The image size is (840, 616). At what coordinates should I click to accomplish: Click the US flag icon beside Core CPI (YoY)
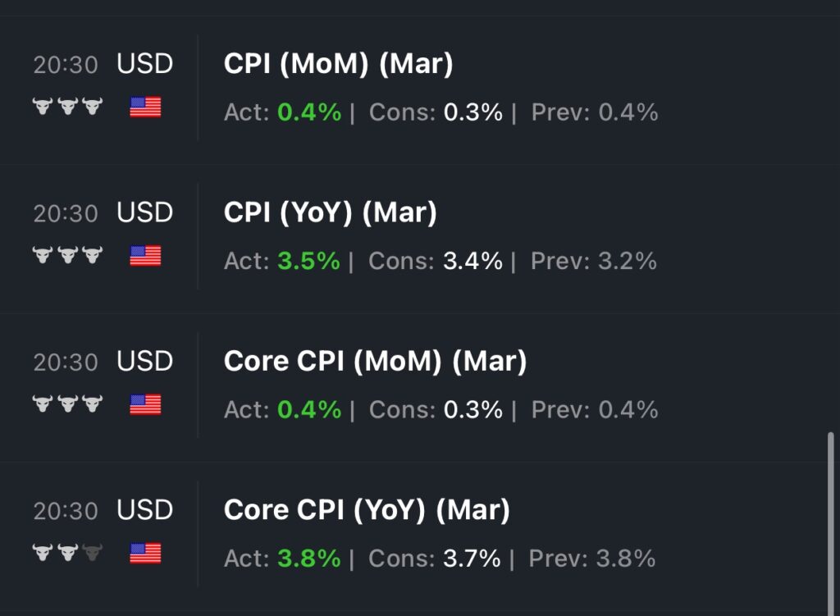click(145, 554)
